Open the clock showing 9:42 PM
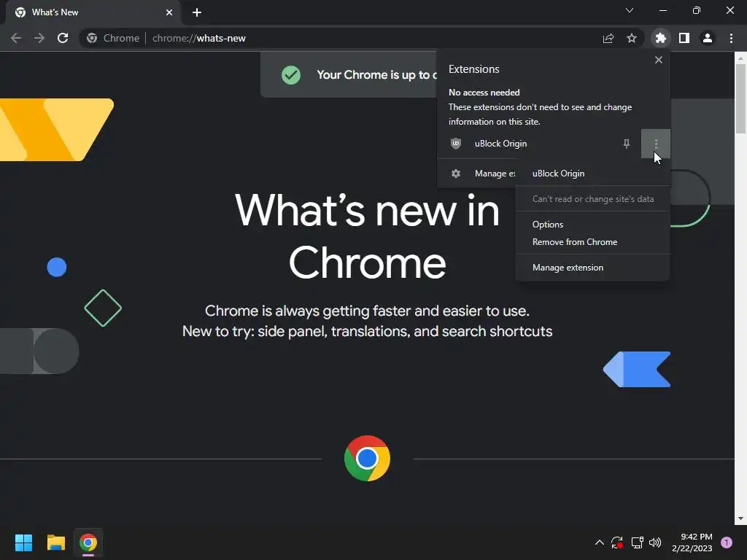Screen dimensions: 747x560 [x=692, y=542]
